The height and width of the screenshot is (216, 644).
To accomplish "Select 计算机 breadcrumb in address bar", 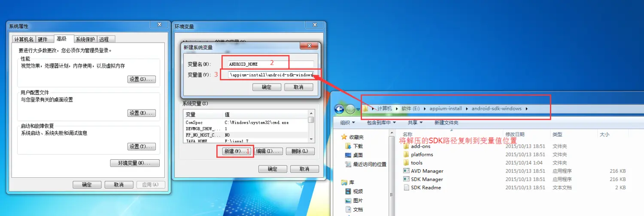I will [x=385, y=109].
